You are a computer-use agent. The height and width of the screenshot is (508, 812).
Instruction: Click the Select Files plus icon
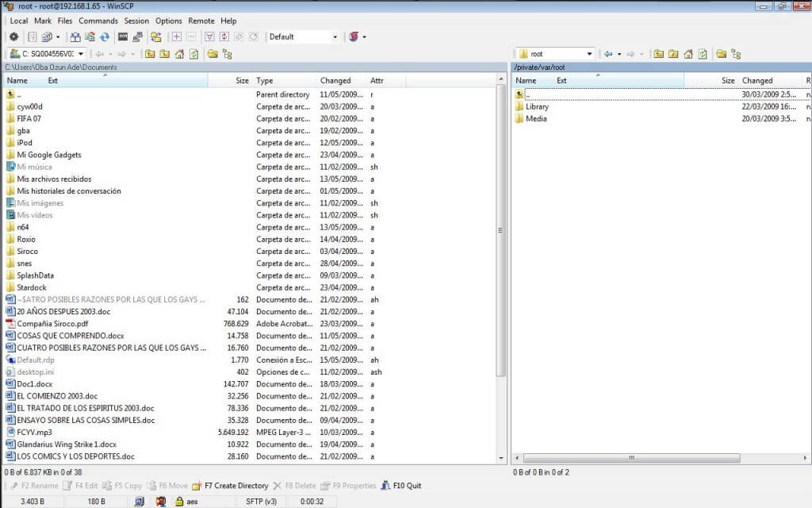(177, 37)
